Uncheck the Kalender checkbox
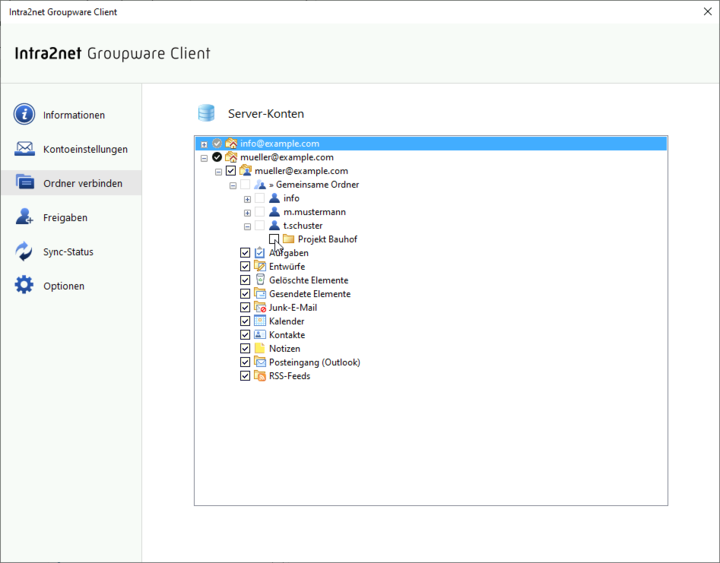Screen dimensions: 720x563 click(245, 321)
